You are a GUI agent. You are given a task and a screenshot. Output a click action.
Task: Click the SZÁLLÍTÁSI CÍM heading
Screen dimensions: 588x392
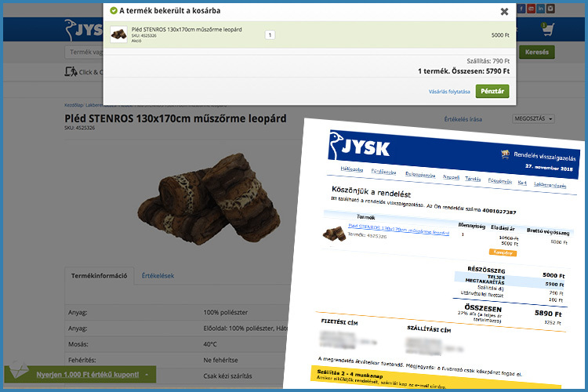(429, 329)
